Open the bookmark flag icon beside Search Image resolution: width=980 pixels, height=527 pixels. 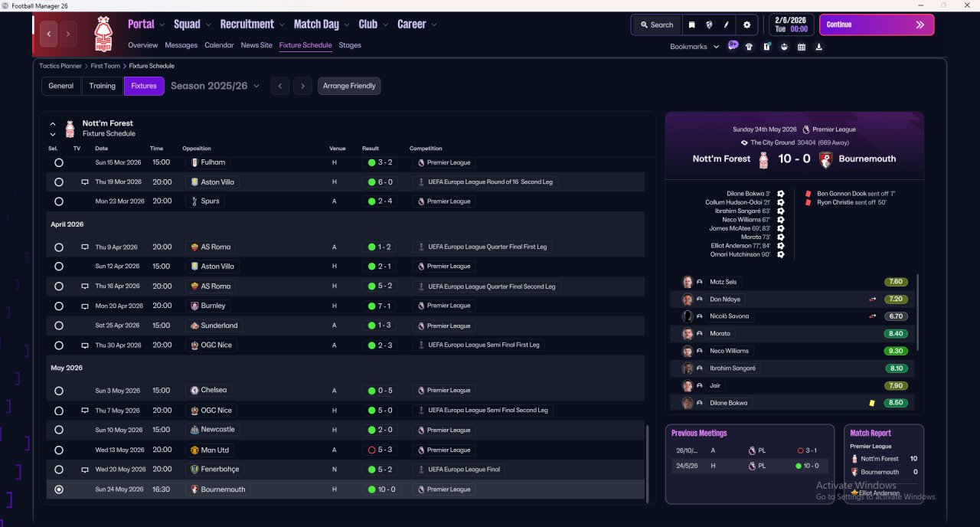[x=691, y=25]
